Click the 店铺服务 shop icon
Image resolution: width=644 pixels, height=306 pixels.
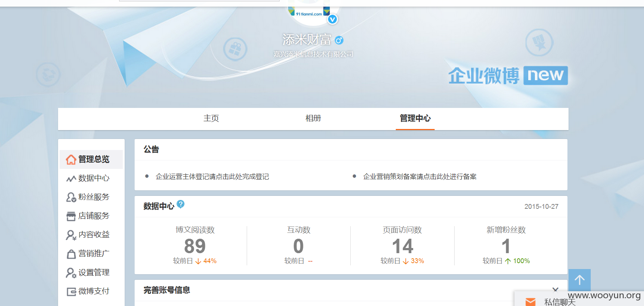[71, 216]
